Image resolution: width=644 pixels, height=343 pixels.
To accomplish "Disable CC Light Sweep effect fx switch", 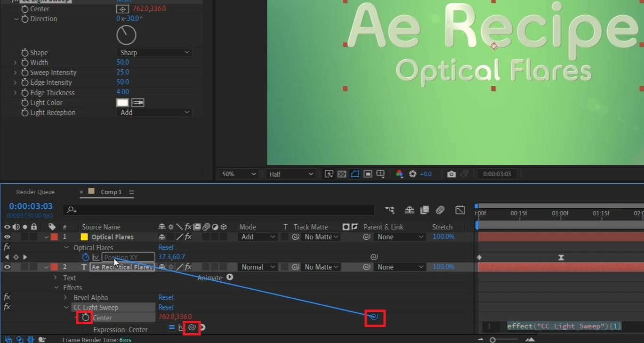I will coord(7,307).
